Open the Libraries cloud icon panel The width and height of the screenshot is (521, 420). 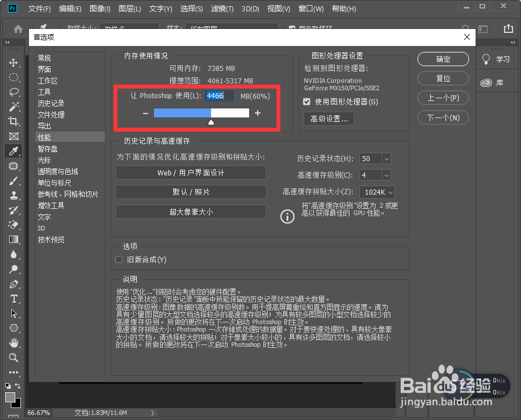tap(486, 82)
